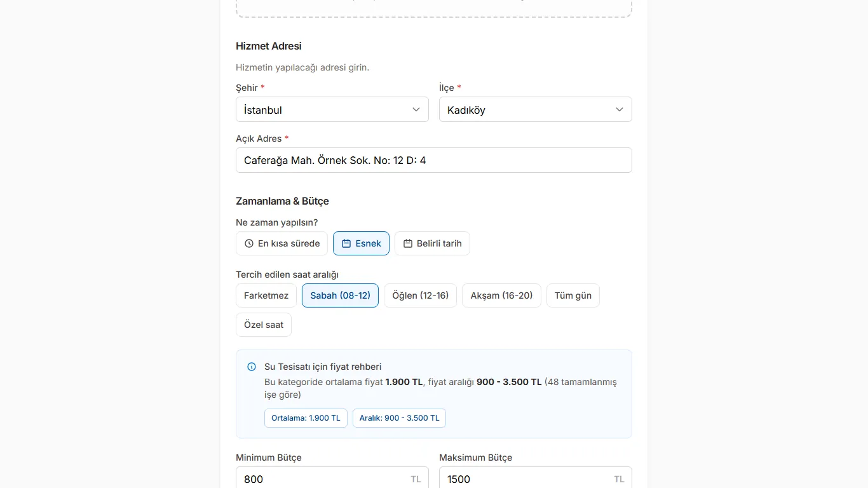Click the Ne zaman yapılsın? label
The height and width of the screenshot is (488, 868).
tap(277, 222)
